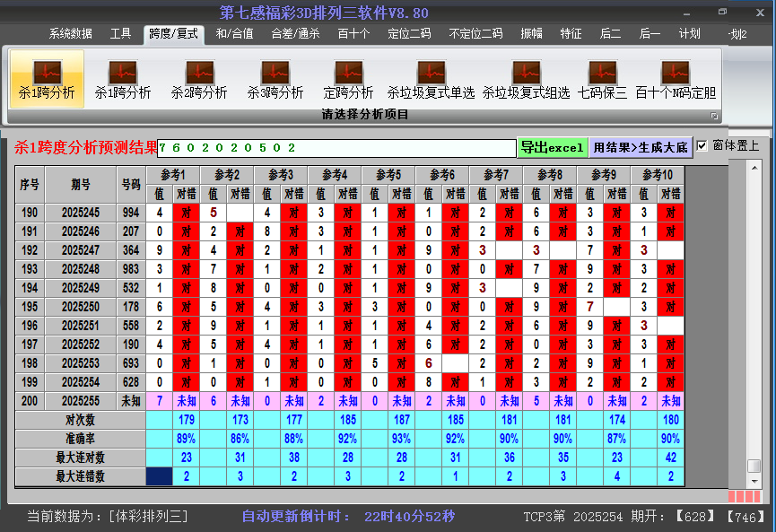Viewport: 776px width, 532px height.
Task: Open the 百十个 tab
Action: click(x=353, y=34)
